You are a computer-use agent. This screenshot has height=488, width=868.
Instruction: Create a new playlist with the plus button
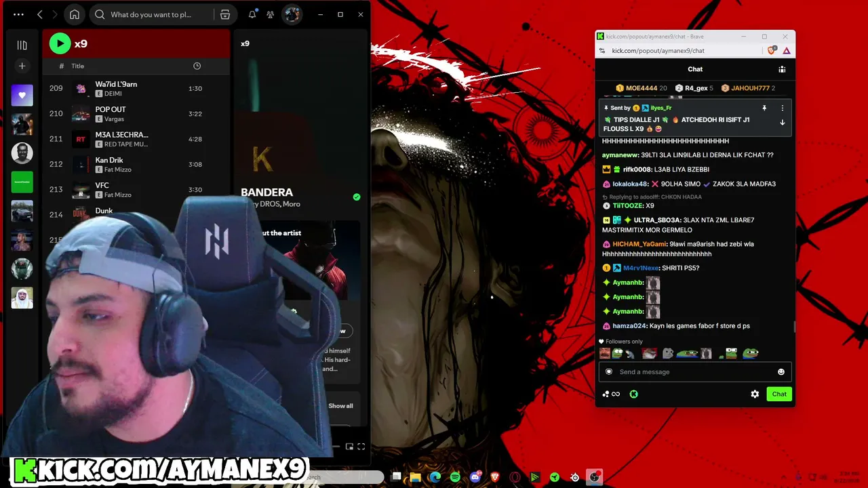(x=22, y=66)
